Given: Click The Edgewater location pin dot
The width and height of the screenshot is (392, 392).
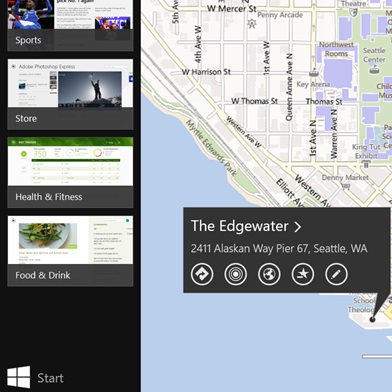Looking at the screenshot, I should coord(372,319).
